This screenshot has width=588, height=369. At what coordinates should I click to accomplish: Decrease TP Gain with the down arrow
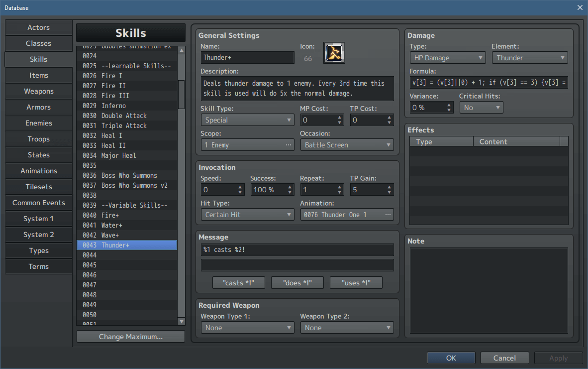(x=389, y=192)
